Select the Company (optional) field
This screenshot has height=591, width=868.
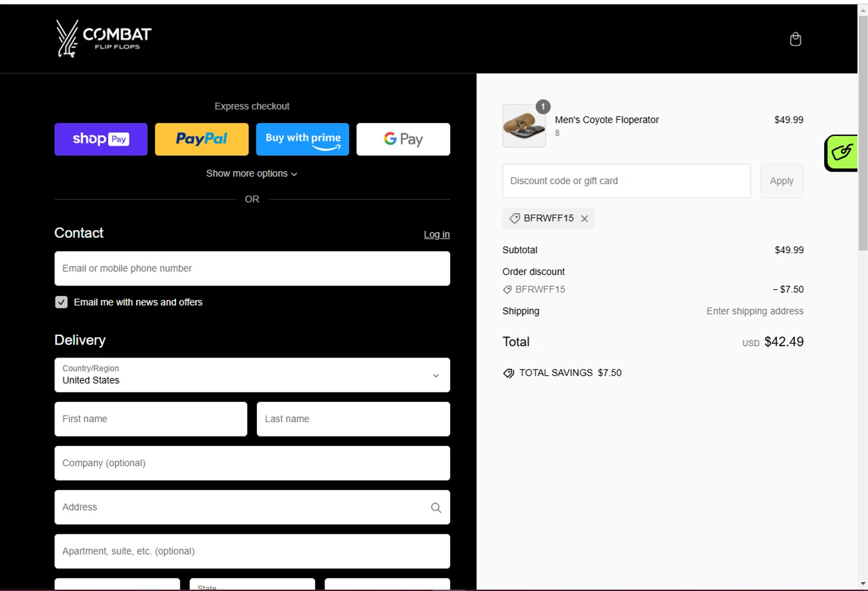[x=252, y=463]
